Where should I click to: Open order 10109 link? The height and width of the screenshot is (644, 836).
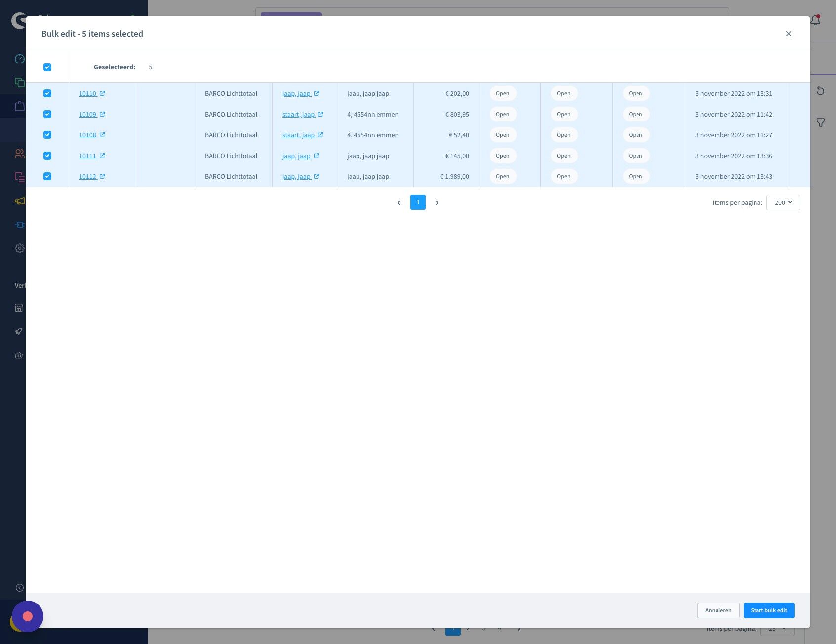tap(87, 114)
